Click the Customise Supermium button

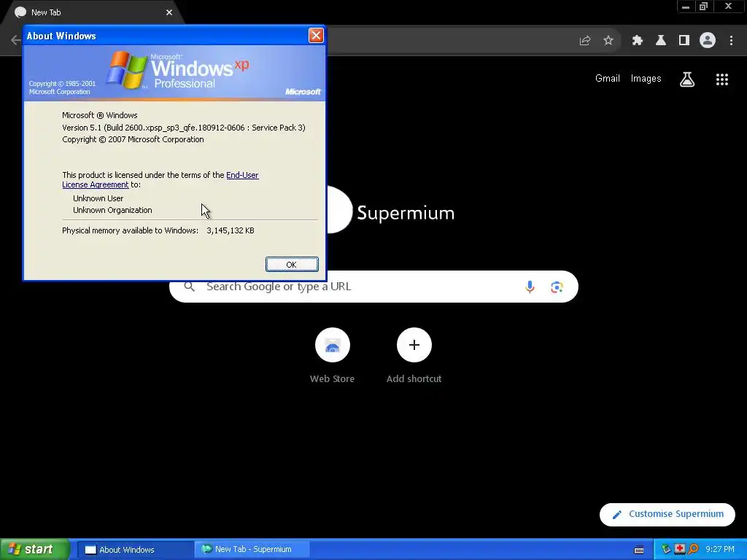667,514
